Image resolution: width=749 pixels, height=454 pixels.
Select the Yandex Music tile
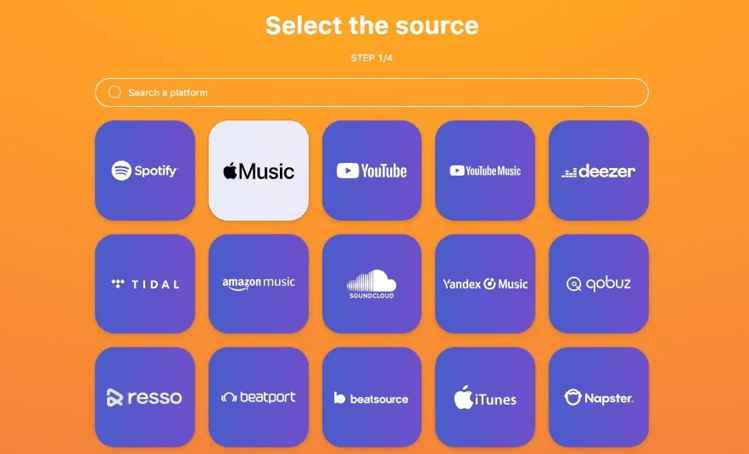tap(485, 284)
